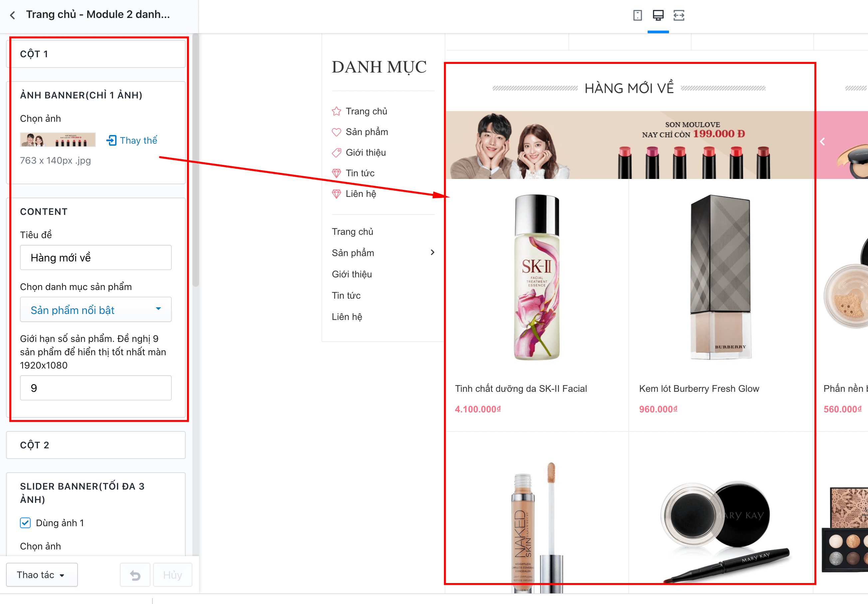Click the 560.000đ price
Image resolution: width=868 pixels, height=604 pixels.
(x=843, y=409)
